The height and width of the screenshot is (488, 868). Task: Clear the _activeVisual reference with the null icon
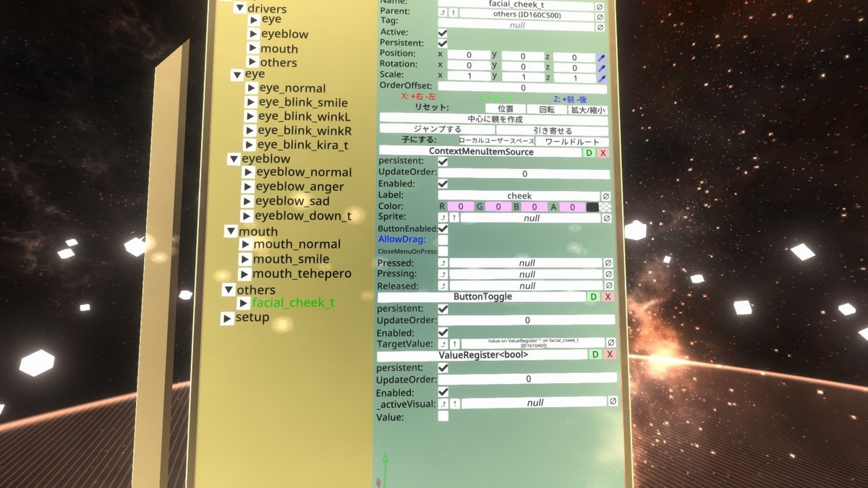pos(613,401)
